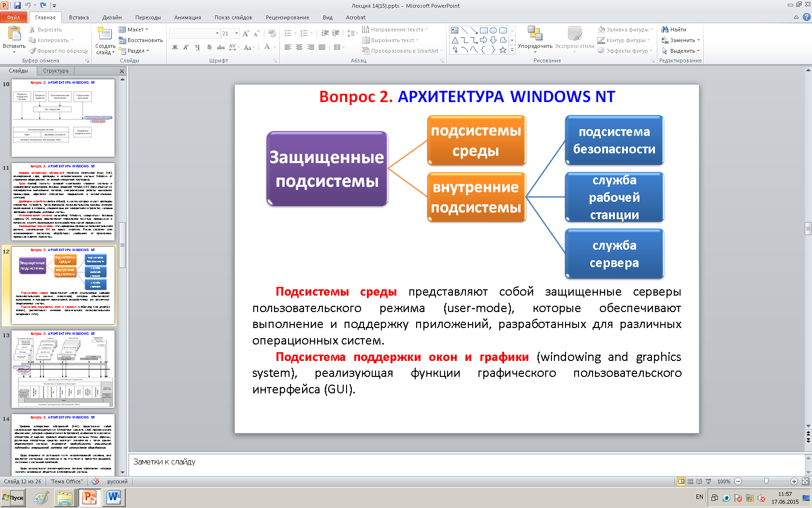Click the increase indent icon
The width and height of the screenshot is (812, 508).
pyautogui.click(x=336, y=33)
